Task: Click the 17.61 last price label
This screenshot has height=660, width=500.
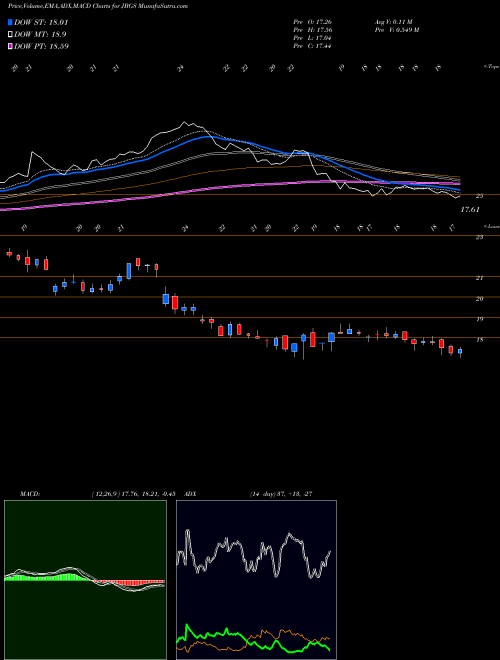Action: point(470,209)
